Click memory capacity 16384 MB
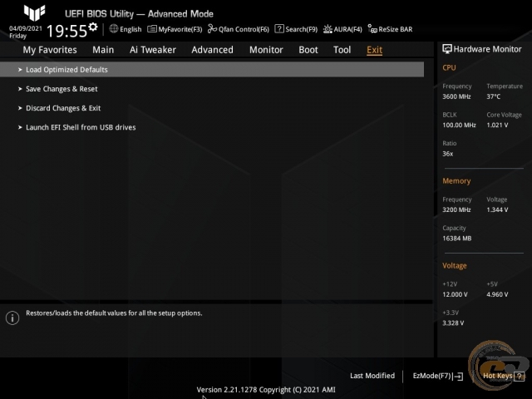This screenshot has height=399, width=532. pyautogui.click(x=456, y=239)
